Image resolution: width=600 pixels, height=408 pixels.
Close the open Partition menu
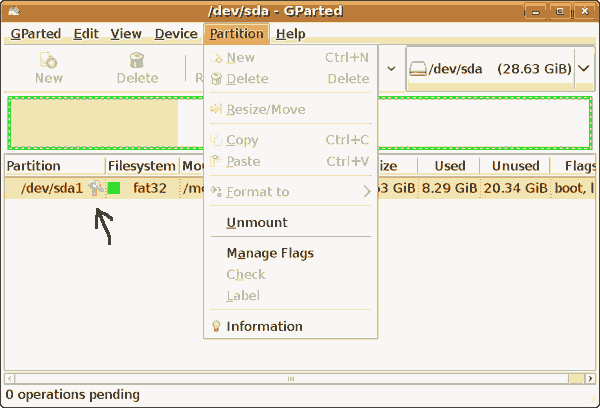[236, 34]
